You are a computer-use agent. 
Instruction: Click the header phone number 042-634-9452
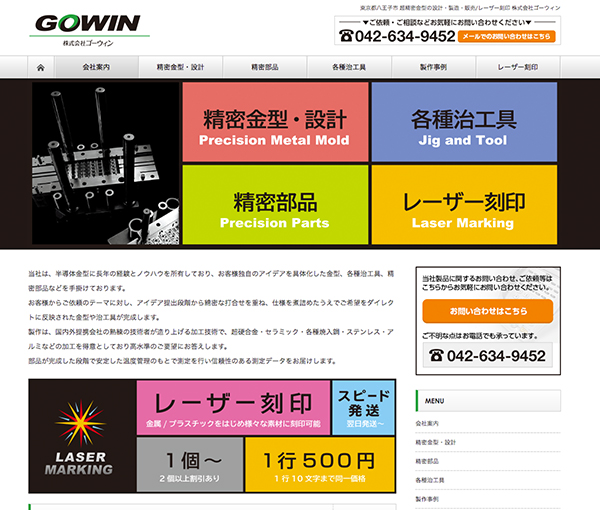(397, 36)
